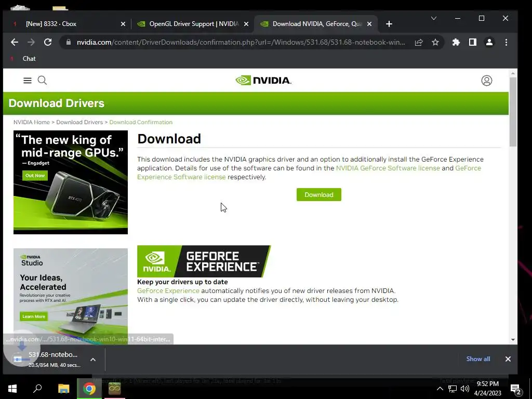This screenshot has width=532, height=399.
Task: Open File Explorer from the taskbar
Action: (x=63, y=389)
